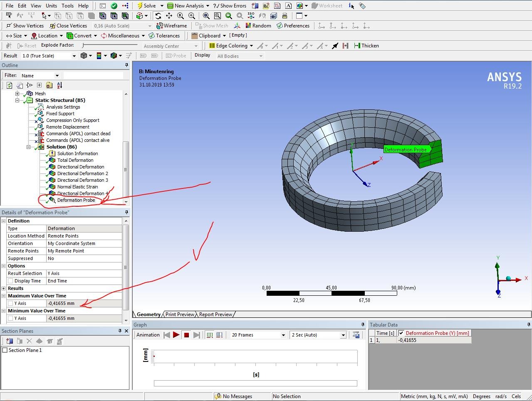
Task: Check Minimum Value Y Axis parameter box
Action: click(x=10, y=318)
